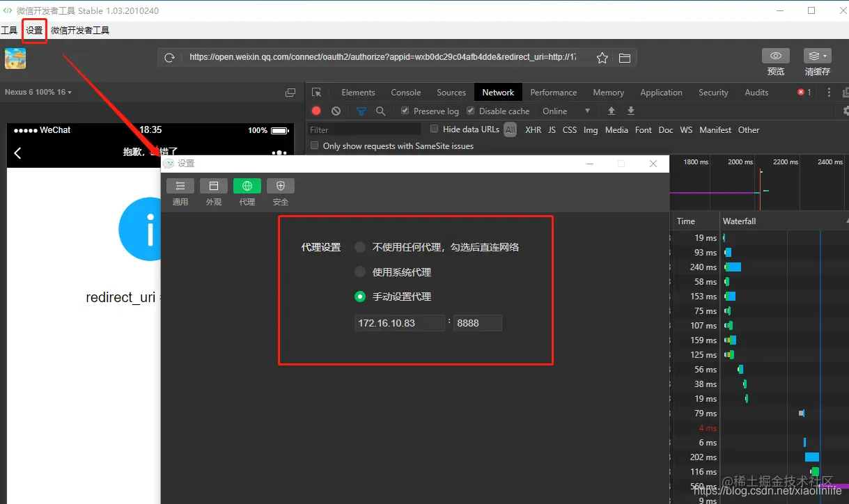Toggle the network filter funnel icon
This screenshot has width=849, height=504.
click(x=361, y=111)
